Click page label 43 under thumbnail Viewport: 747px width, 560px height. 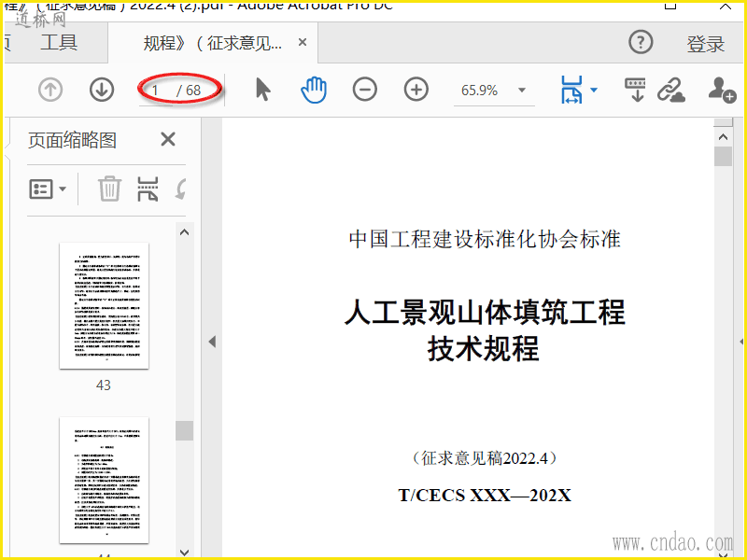(104, 385)
